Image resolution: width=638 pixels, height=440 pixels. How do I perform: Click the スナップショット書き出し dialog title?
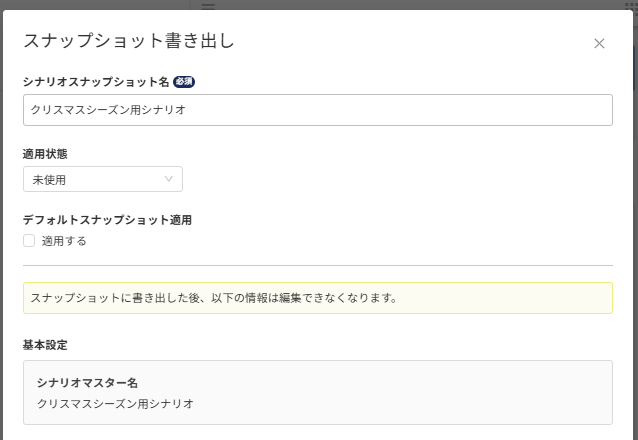click(128, 42)
